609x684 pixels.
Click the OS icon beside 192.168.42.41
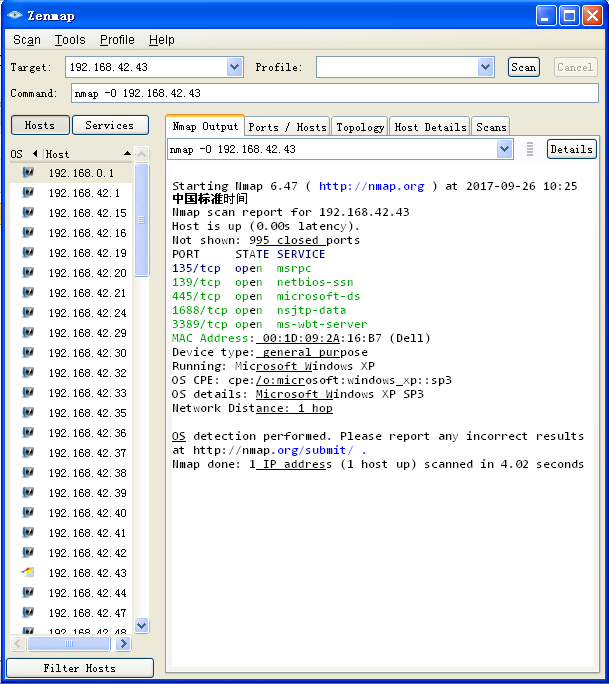click(x=28, y=532)
